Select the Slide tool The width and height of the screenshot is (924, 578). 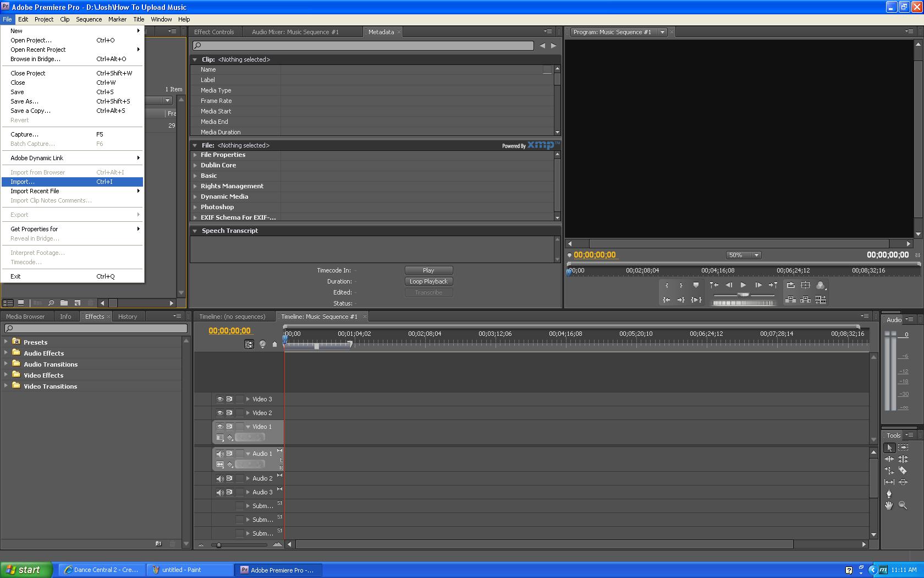click(903, 482)
